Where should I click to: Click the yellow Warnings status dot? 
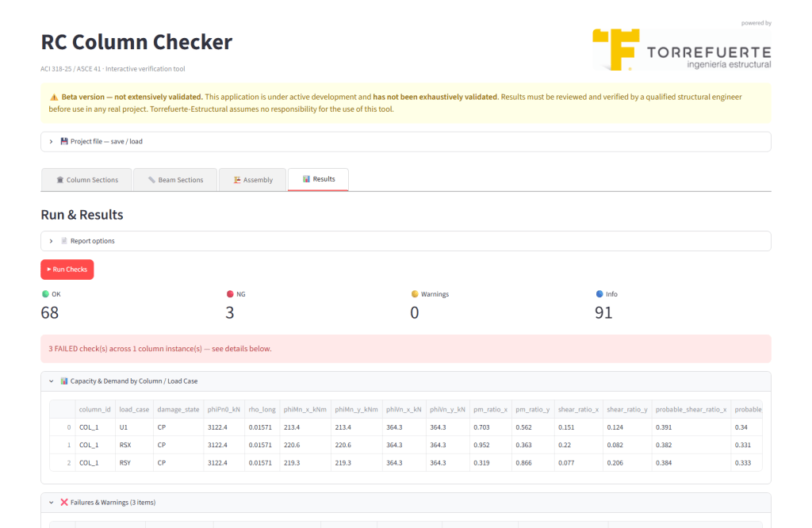(415, 294)
